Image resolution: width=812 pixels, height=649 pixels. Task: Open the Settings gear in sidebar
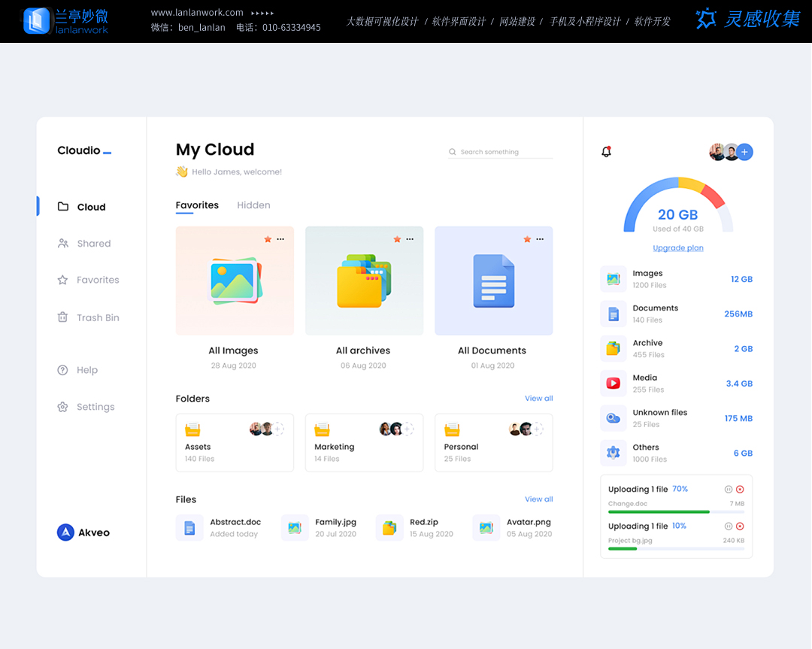[63, 407]
